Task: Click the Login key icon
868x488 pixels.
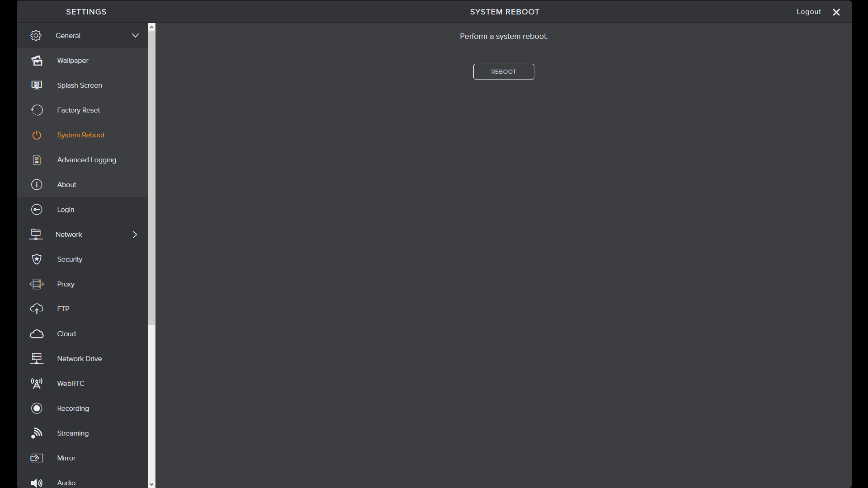Action: 37,209
